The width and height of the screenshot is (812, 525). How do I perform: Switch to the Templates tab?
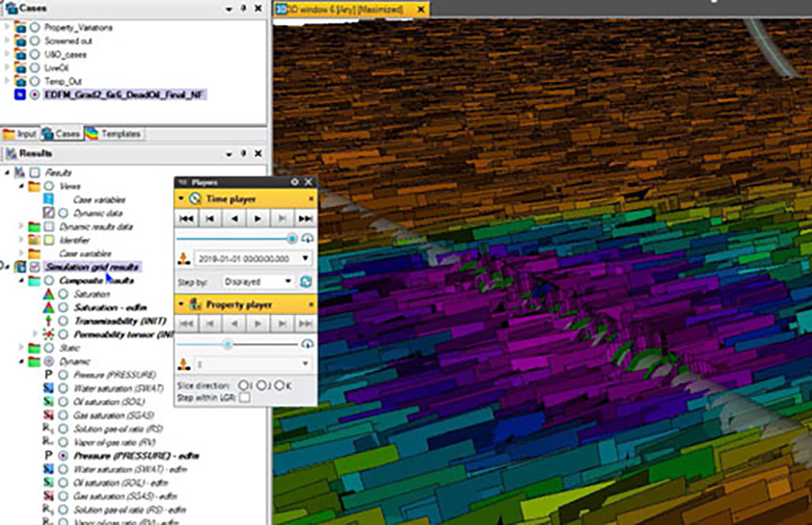pyautogui.click(x=113, y=134)
